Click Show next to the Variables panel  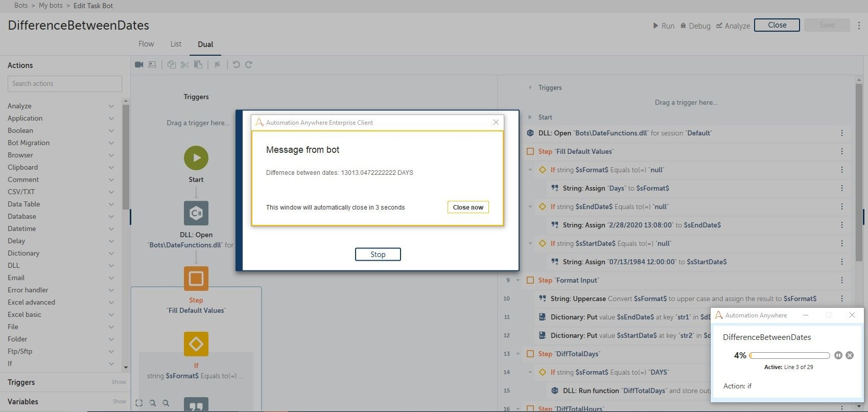click(x=119, y=401)
